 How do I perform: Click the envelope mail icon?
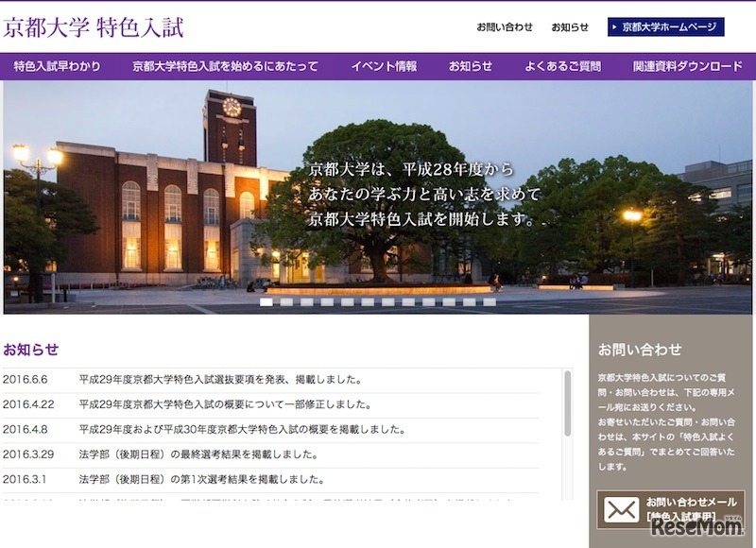[x=621, y=509]
